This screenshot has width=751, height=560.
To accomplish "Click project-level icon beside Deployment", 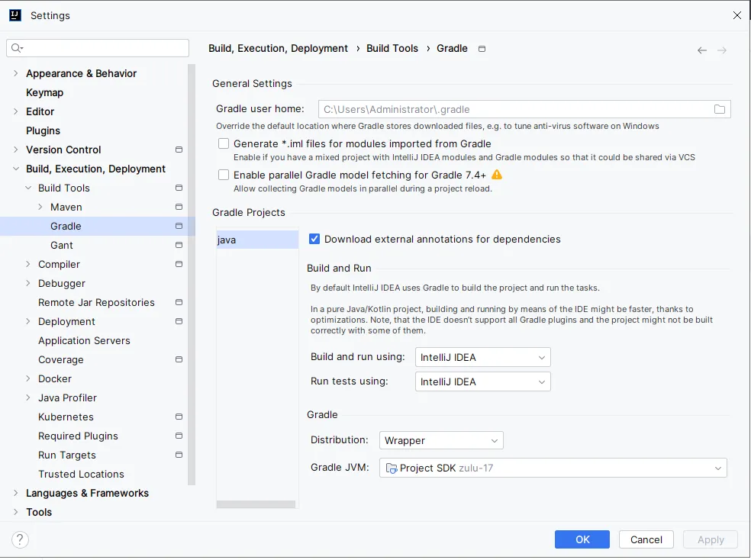I will click(x=179, y=322).
